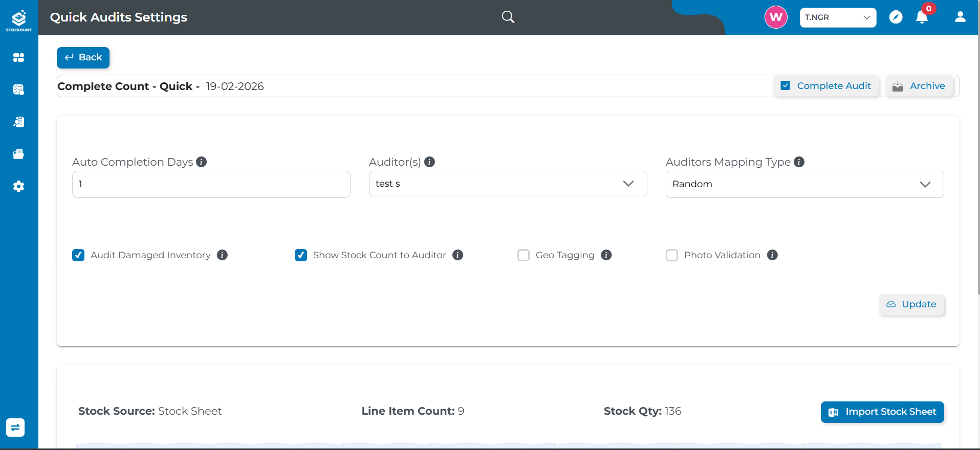980x450 pixels.
Task: Show info for Auto Completion Days
Action: coord(202,162)
